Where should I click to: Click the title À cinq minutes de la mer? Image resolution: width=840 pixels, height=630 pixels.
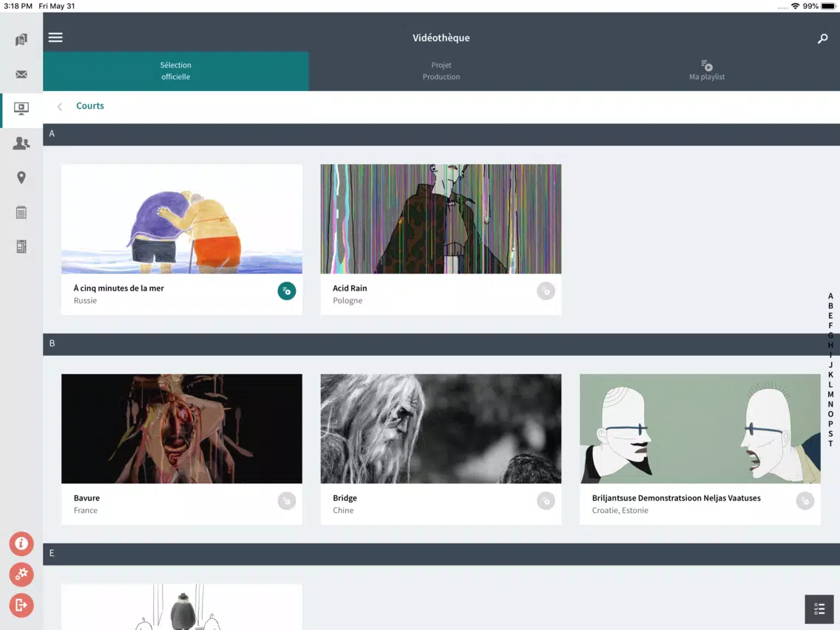118,288
